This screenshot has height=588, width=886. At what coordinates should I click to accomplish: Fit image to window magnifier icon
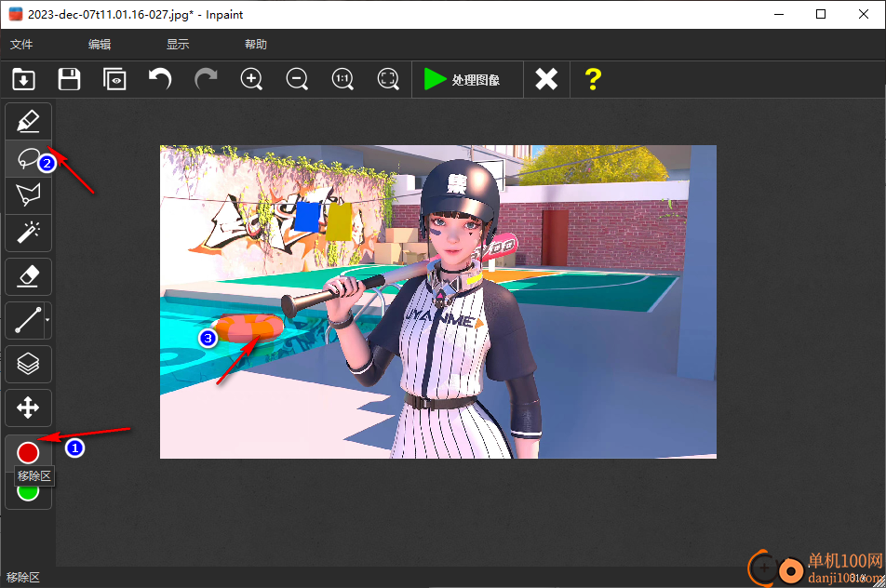coord(388,79)
